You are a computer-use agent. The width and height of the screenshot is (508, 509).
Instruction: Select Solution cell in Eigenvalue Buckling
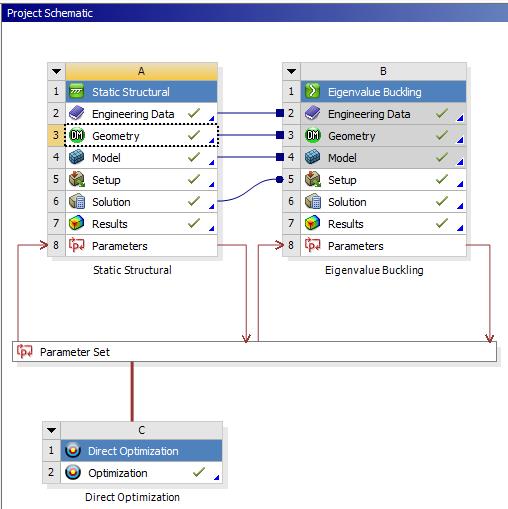pyautogui.click(x=383, y=202)
